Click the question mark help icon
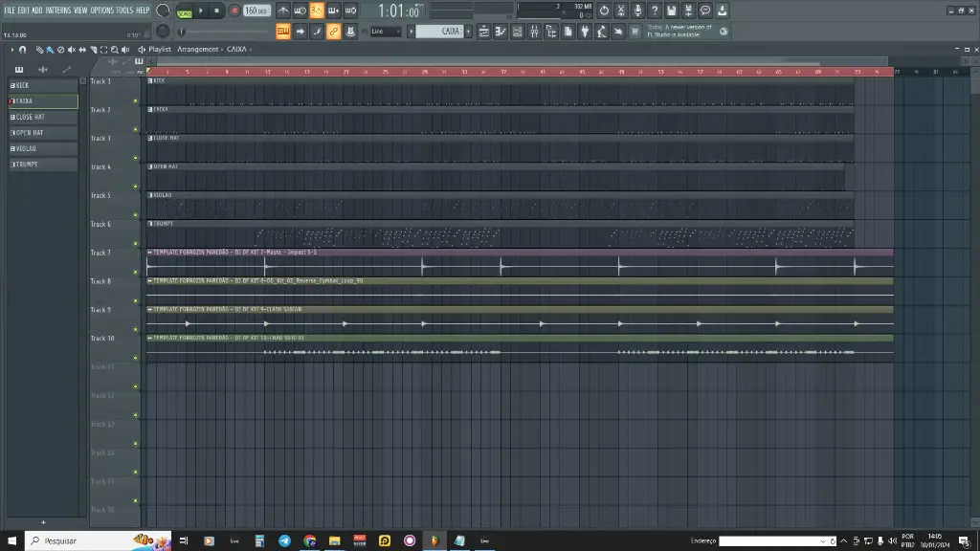980x551 pixels. [655, 11]
